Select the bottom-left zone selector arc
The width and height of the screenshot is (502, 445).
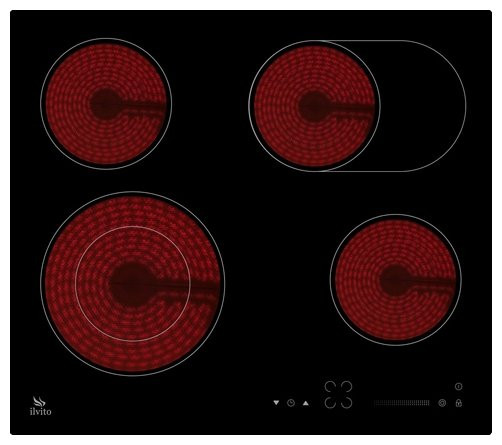point(330,402)
